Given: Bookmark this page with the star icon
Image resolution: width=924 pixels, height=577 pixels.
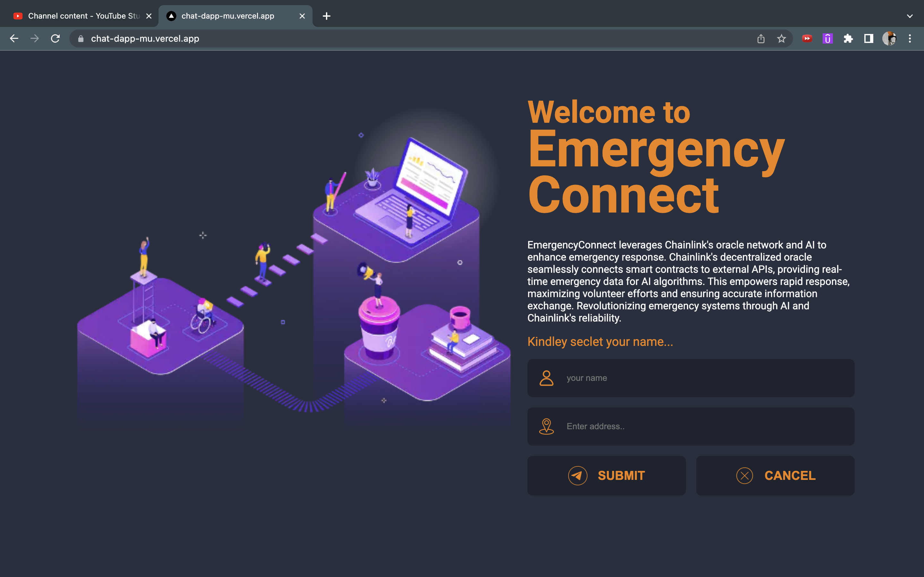Looking at the screenshot, I should (781, 38).
